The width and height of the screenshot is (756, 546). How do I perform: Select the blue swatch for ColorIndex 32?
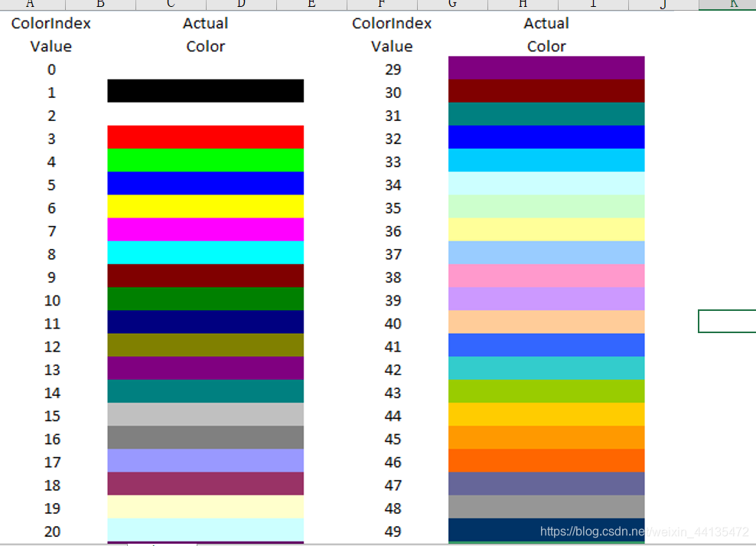tap(546, 137)
